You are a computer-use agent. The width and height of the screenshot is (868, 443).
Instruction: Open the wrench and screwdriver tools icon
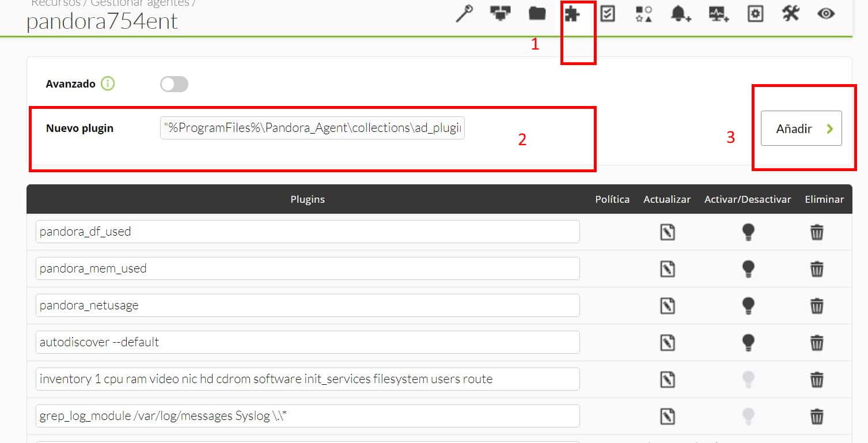(x=791, y=13)
